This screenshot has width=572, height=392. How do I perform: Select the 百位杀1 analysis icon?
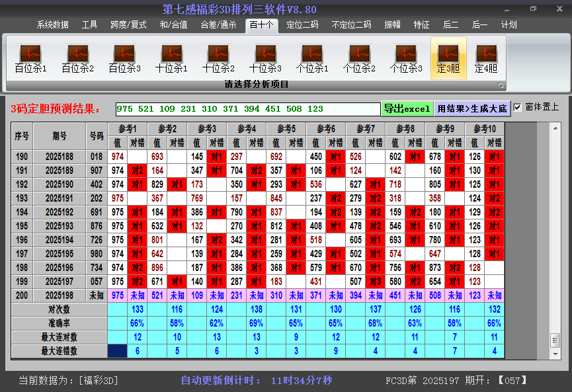click(x=30, y=58)
